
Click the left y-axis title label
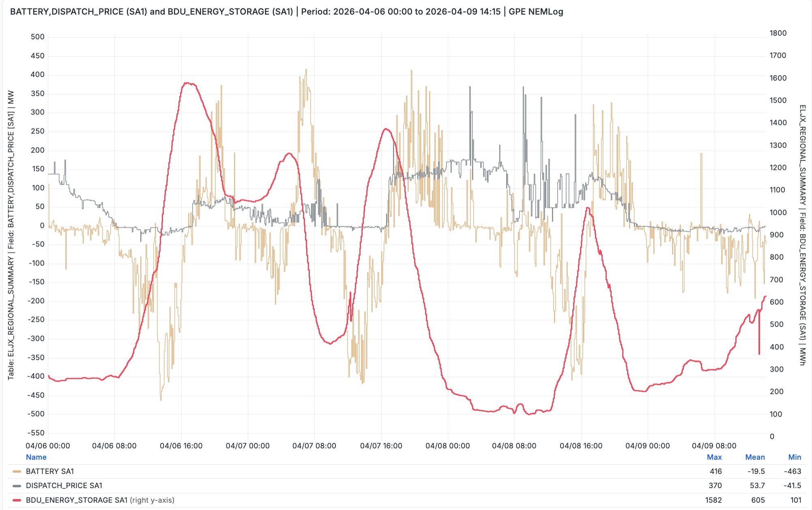coord(11,235)
